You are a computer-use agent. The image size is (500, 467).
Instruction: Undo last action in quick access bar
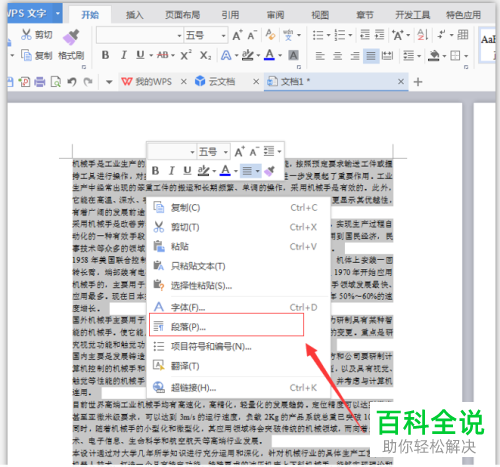[72, 82]
